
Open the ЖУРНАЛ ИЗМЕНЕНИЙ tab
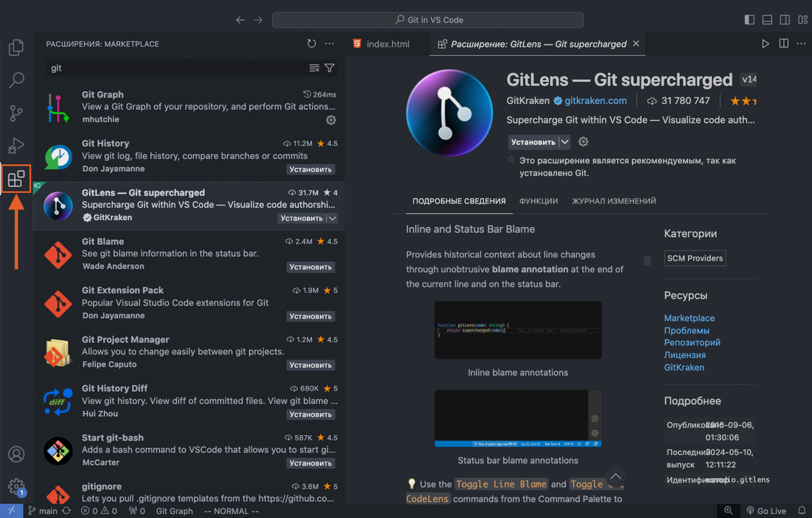(614, 201)
